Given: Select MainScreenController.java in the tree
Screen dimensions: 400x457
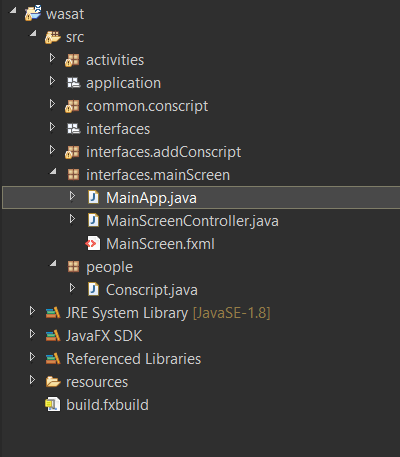Looking at the screenshot, I should [x=192, y=221].
